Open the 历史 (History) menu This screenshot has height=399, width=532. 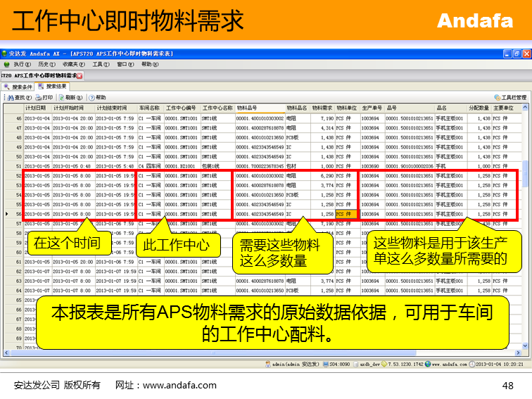click(46, 64)
